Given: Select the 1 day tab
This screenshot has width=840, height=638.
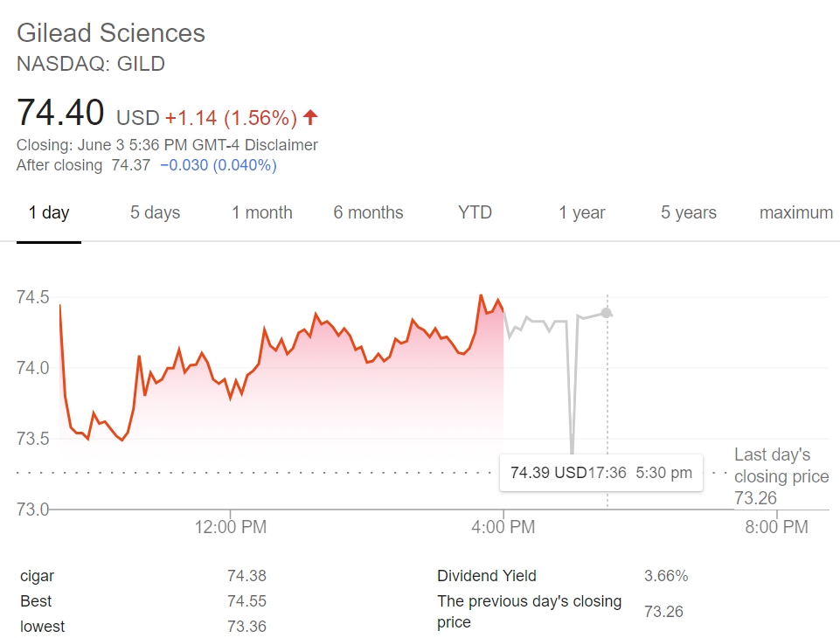Looking at the screenshot, I should (49, 212).
